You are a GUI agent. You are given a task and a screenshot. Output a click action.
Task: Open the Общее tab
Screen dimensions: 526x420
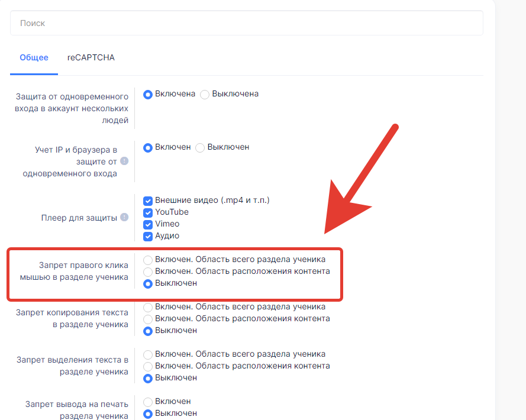(34, 57)
